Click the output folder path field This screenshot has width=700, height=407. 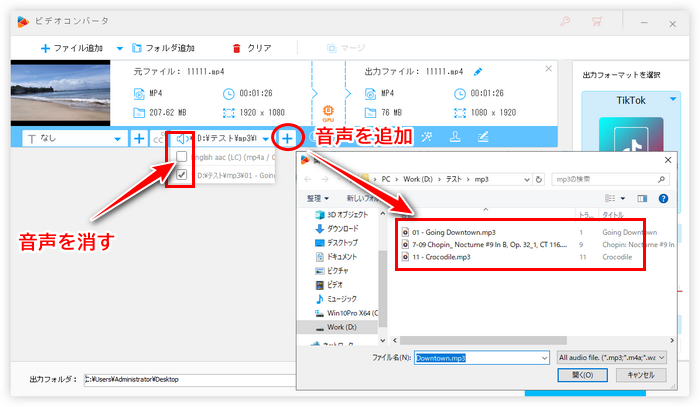(190, 379)
